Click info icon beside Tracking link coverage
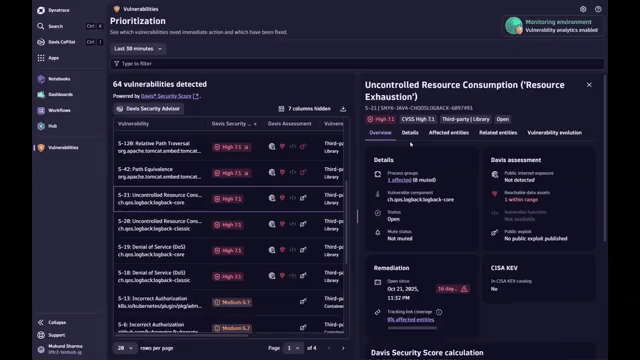 click(439, 312)
